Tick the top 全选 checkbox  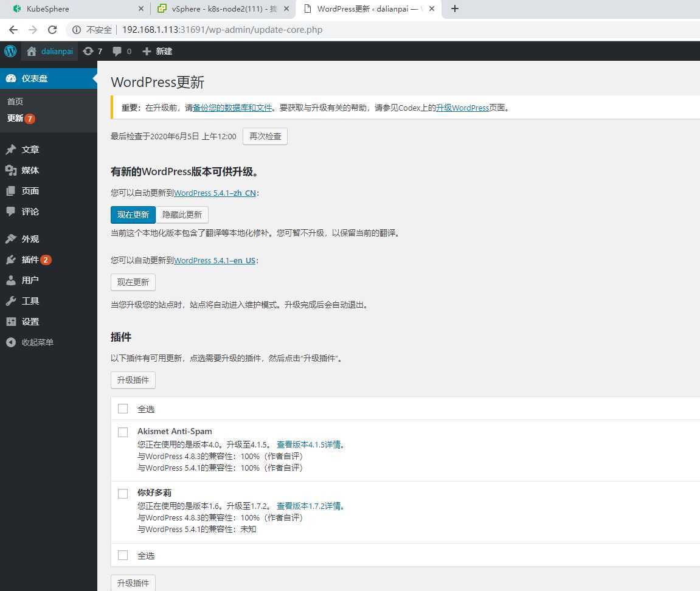pyautogui.click(x=123, y=409)
